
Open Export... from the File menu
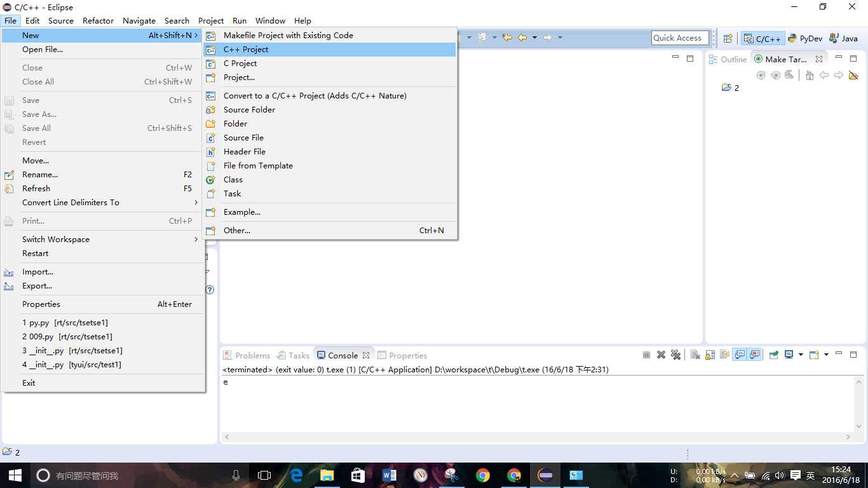(x=102, y=286)
